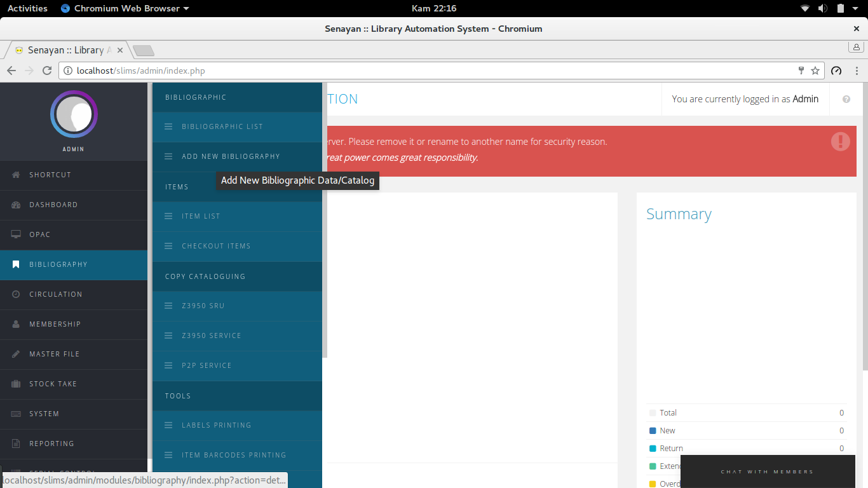The height and width of the screenshot is (488, 868).
Task: Click Chat With Members button
Action: tap(767, 471)
